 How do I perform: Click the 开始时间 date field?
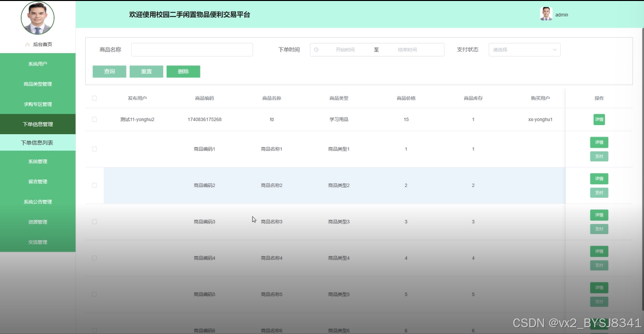point(345,50)
